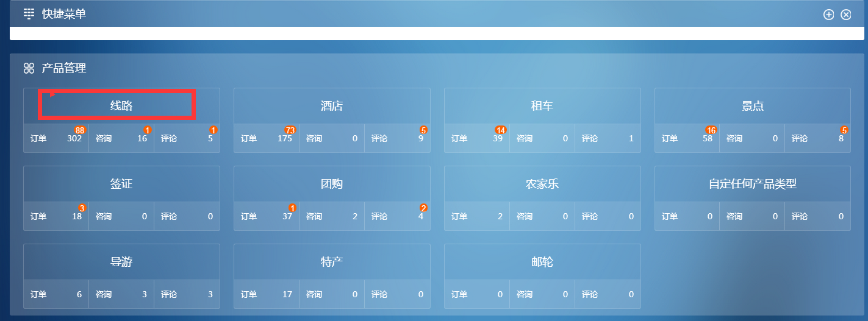Viewport: 868px width, 321px height.
Task: Click the 1 badge on 团购 订单
Action: pos(292,208)
